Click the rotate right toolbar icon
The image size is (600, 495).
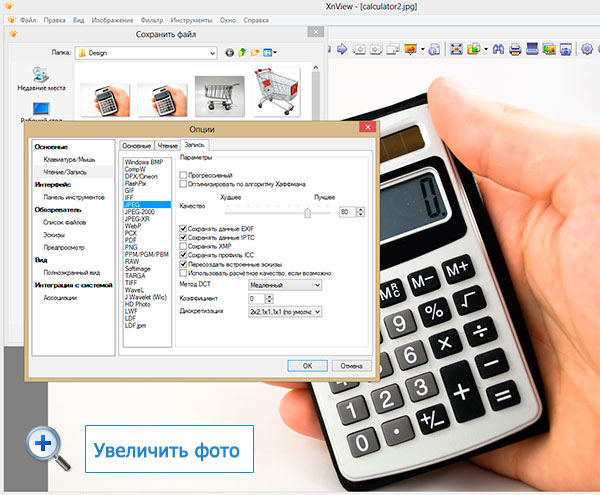pos(376,49)
